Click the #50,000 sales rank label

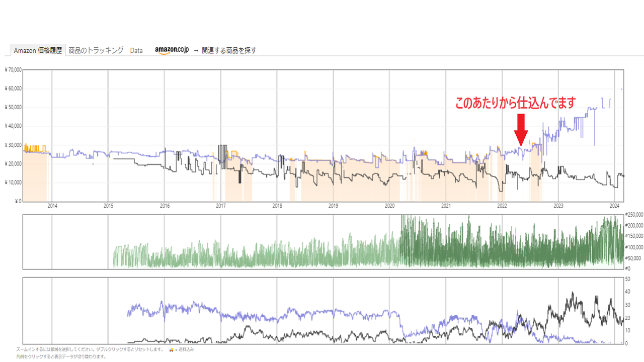pos(633,258)
